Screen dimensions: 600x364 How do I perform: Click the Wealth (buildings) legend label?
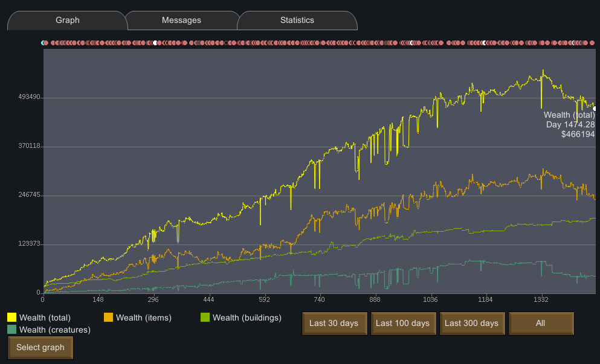click(x=247, y=318)
